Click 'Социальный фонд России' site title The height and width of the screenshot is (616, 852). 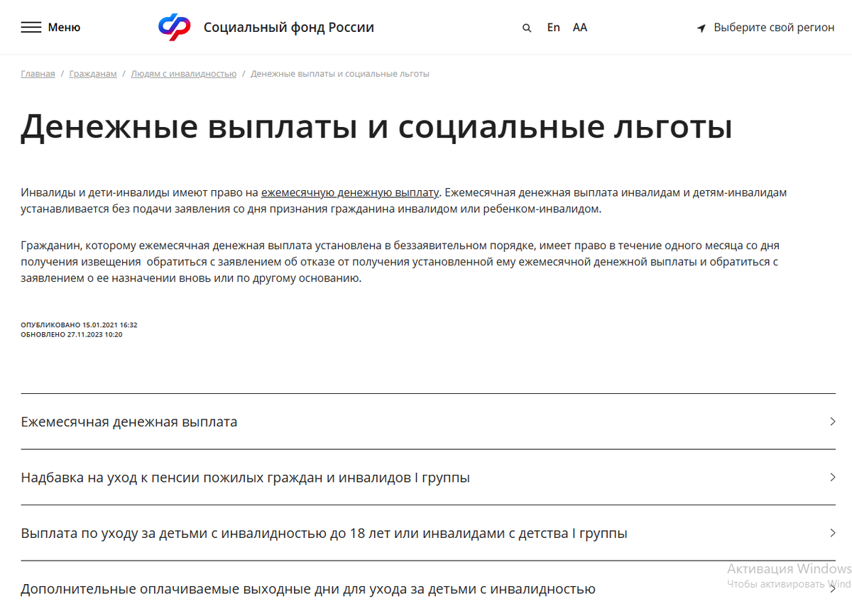[x=289, y=28]
